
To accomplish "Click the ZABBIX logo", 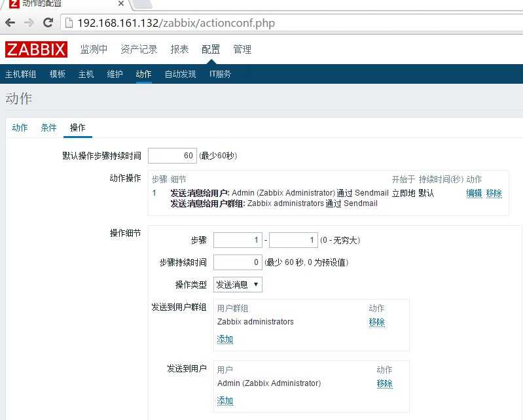I will [36, 49].
